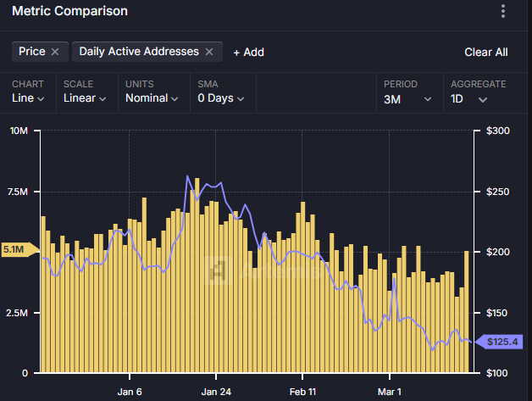Click the + Add metric button
The height and width of the screenshot is (401, 532).
click(248, 52)
